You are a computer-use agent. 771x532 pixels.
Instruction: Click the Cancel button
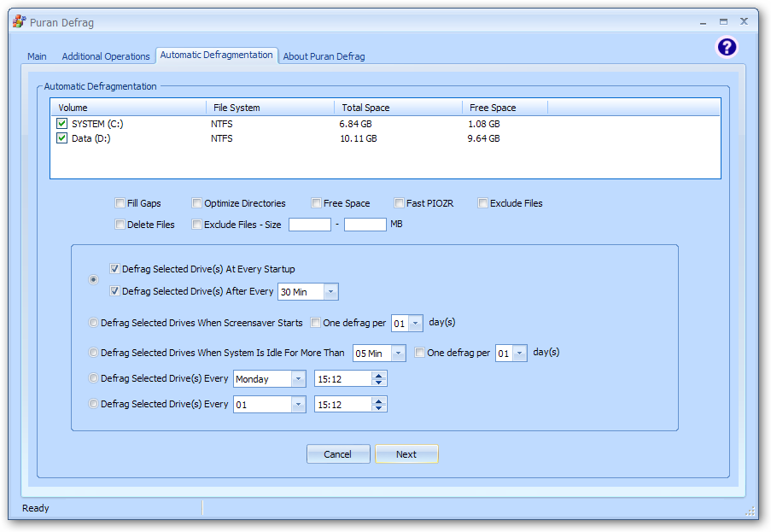point(338,453)
